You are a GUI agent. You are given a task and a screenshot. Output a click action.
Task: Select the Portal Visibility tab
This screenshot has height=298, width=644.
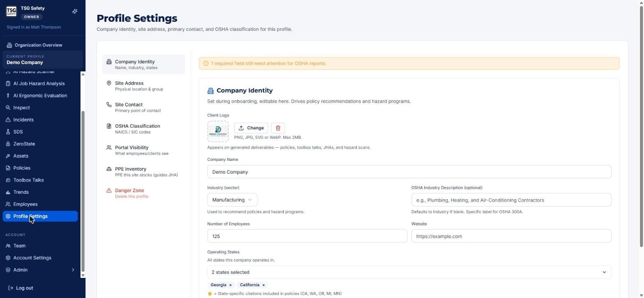click(x=144, y=150)
